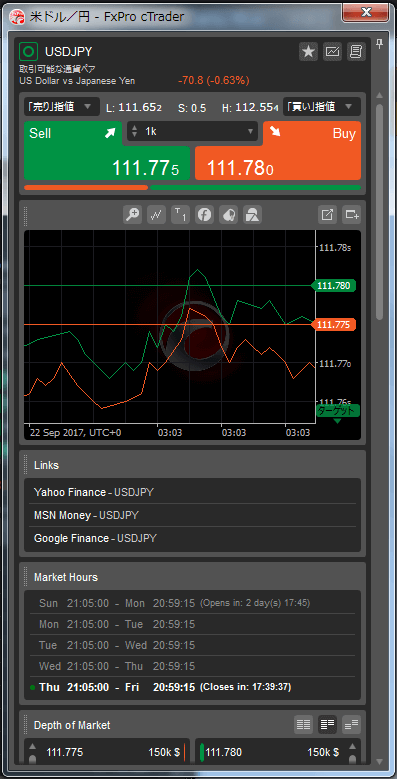Click the green 111.780 ask price label
Screen dimensions: 397x779
[x=335, y=286]
